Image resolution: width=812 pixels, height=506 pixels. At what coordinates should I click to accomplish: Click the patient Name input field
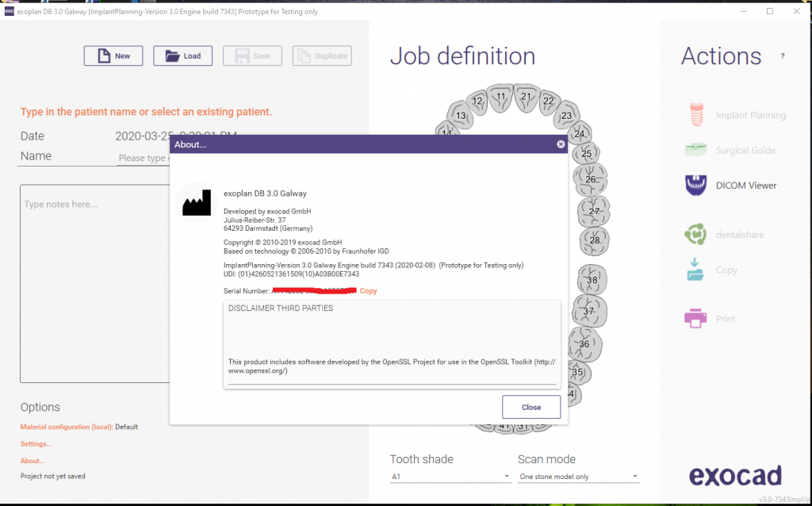tap(143, 158)
